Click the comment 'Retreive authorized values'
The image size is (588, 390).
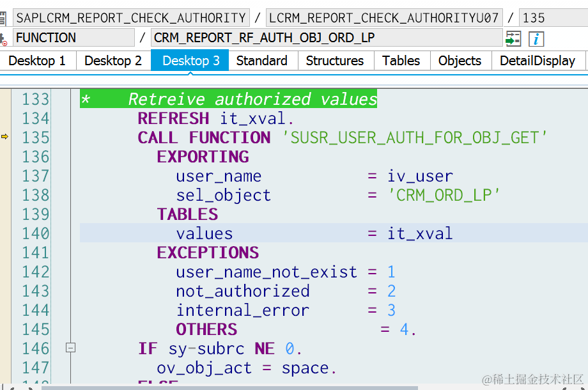(x=252, y=99)
